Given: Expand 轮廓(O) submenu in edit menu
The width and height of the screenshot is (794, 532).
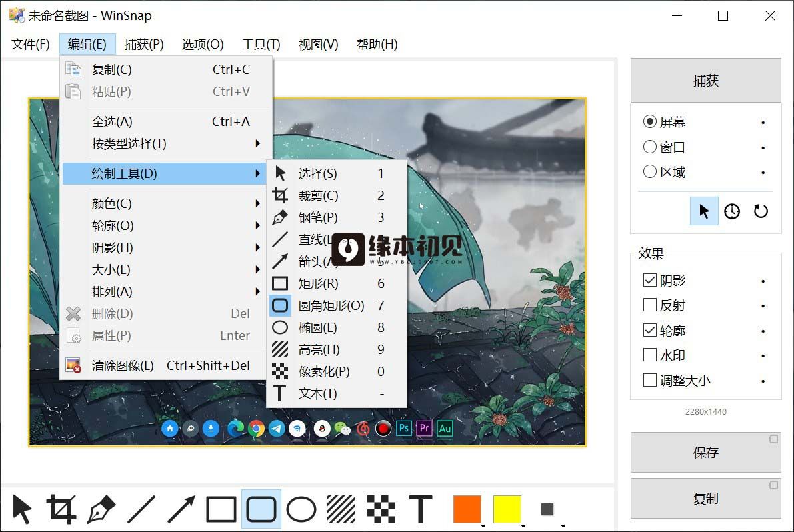Looking at the screenshot, I should tap(165, 226).
